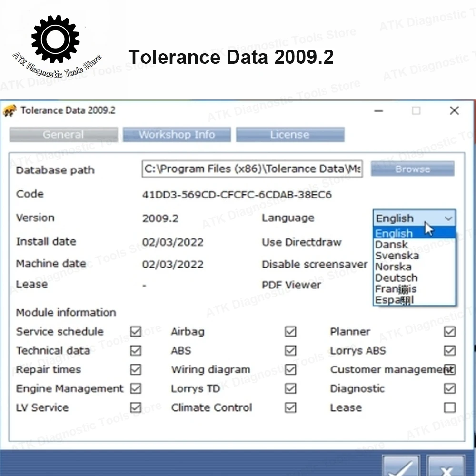Toggle the Engine Management checkbox
Image resolution: width=476 pixels, height=476 pixels.
tap(136, 388)
